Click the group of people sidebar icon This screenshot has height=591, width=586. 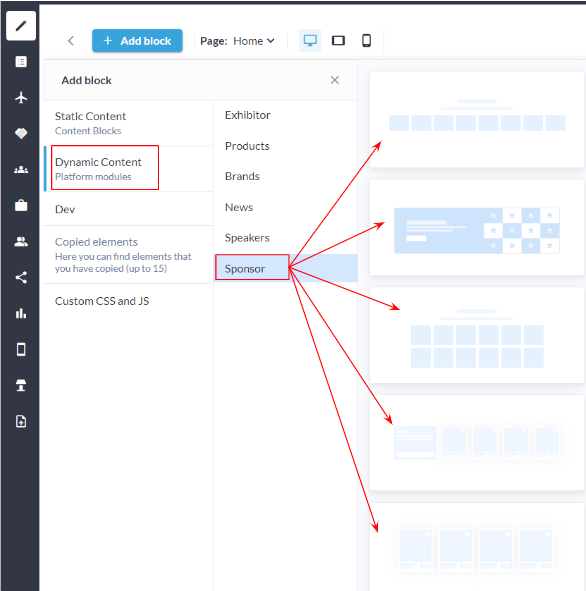tap(21, 170)
